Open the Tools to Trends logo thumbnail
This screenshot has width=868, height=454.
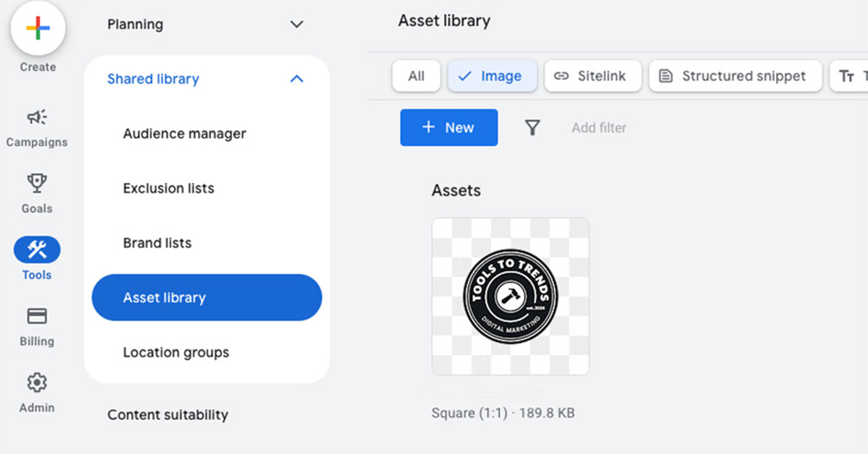point(511,296)
